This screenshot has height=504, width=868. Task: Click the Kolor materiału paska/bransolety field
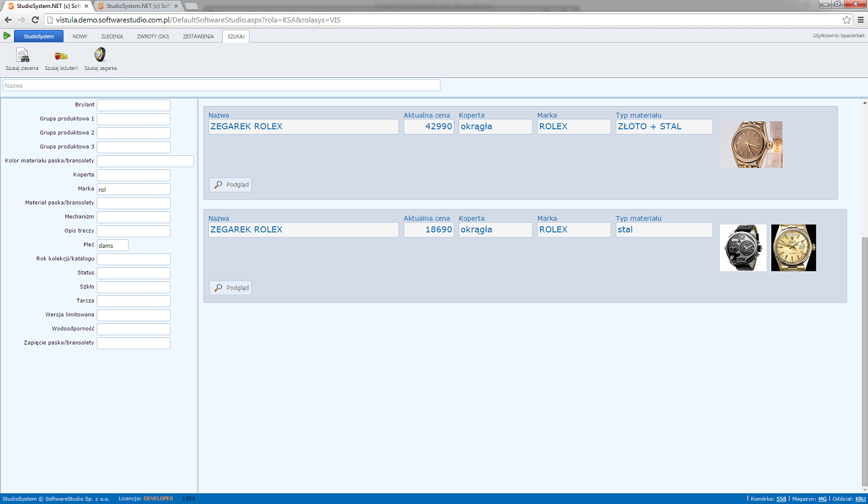coord(145,161)
